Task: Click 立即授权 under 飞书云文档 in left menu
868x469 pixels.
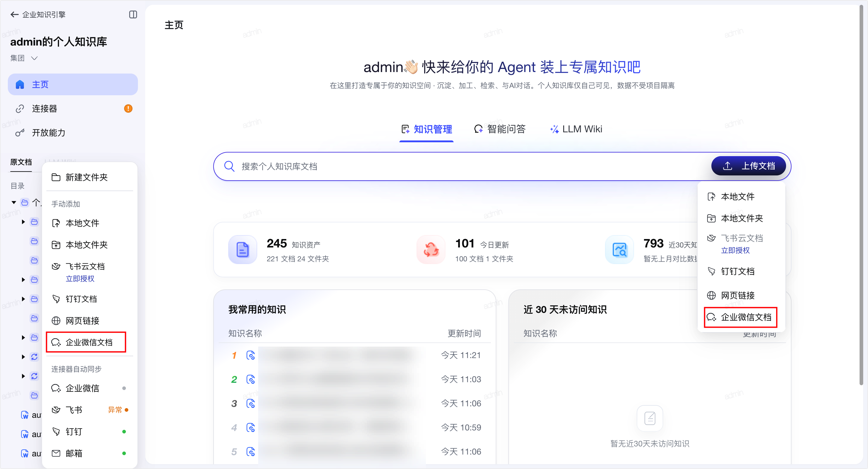Action: pos(80,279)
